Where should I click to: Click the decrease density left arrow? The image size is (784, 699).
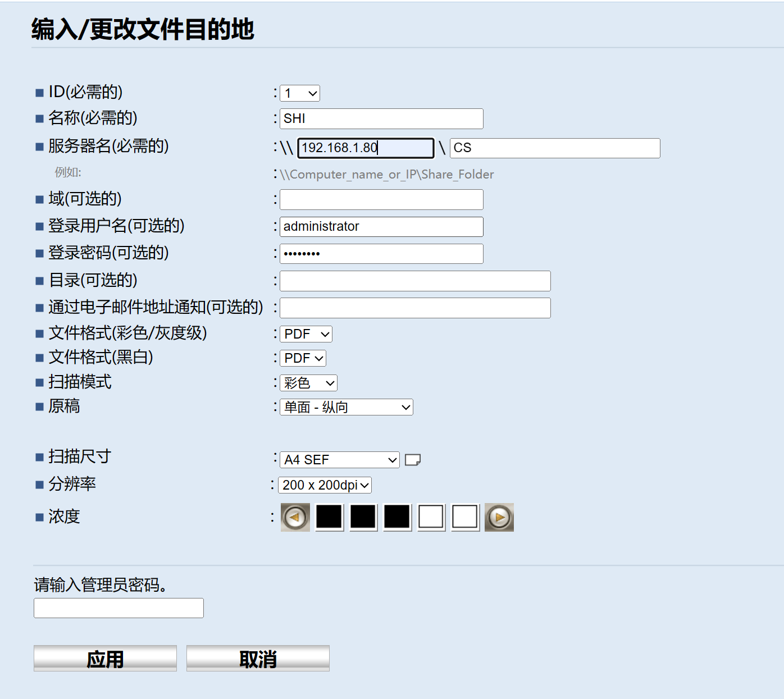point(295,517)
